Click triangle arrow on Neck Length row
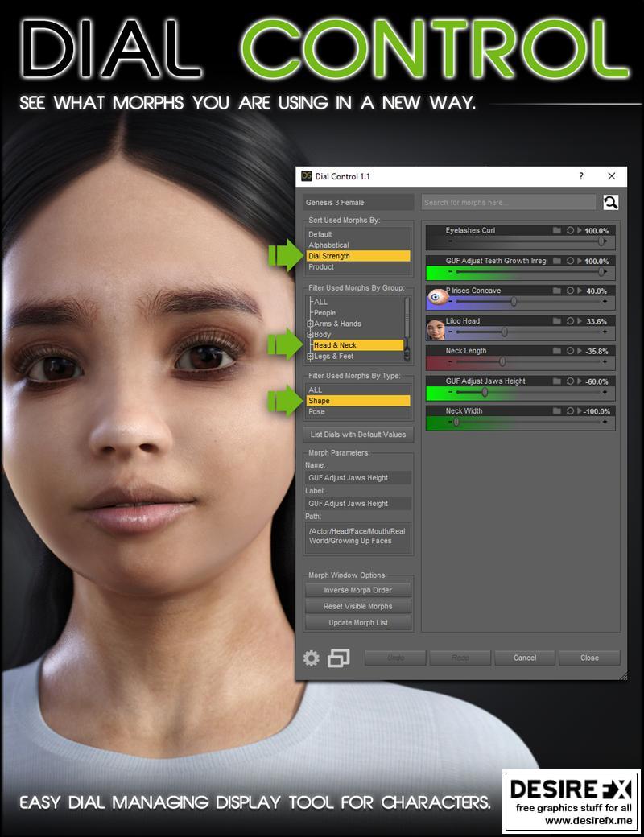This screenshot has width=644, height=837. coord(580,351)
